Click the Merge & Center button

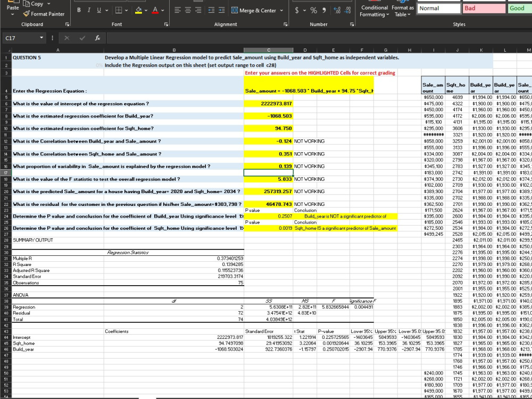(x=254, y=11)
